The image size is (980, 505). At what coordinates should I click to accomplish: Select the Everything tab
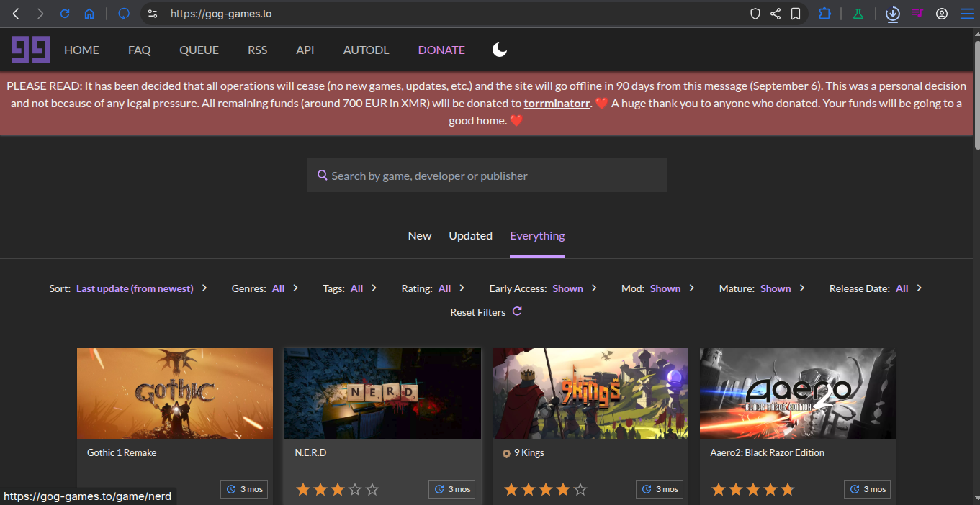point(537,235)
